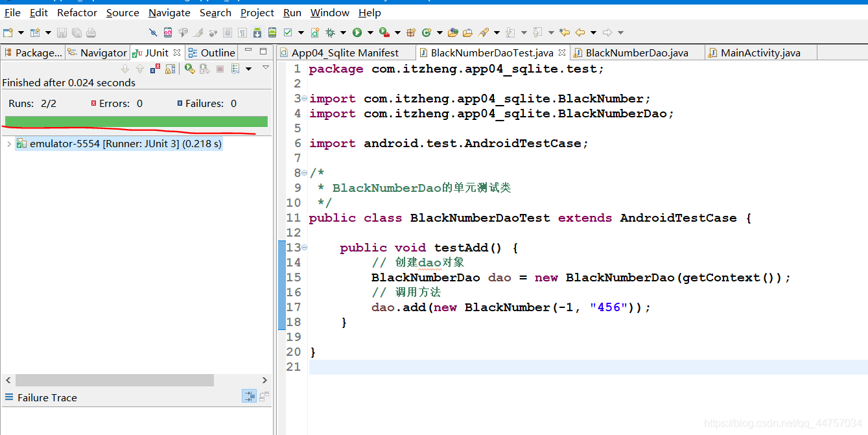Open Back navigation history dropdown arrow
This screenshot has height=435, width=868.
[x=593, y=32]
